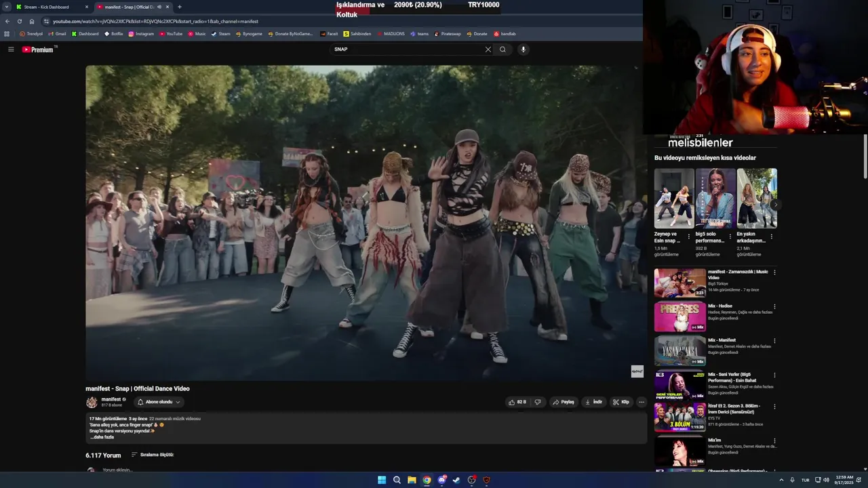Viewport: 868px width, 488px height.
Task: Open the manifest channel avatar
Action: tap(92, 403)
